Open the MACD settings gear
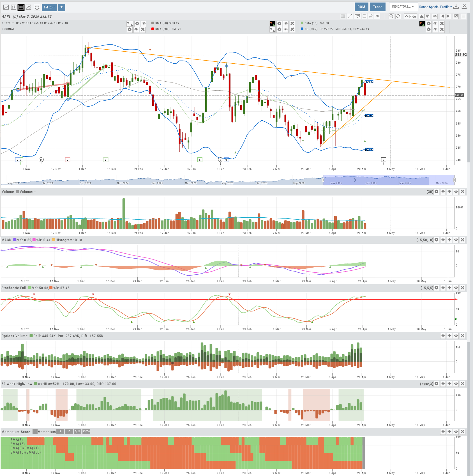473x476 pixels. [x=436, y=240]
